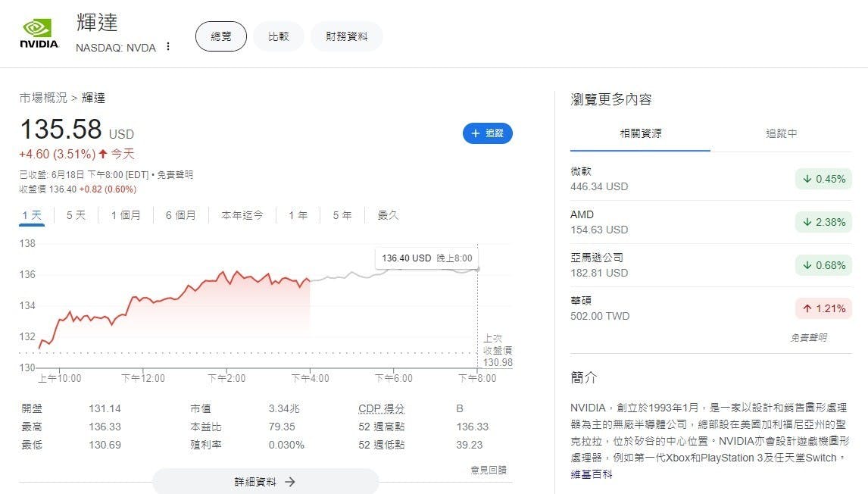Click the 微軟 0.45% change badge

pyautogui.click(x=824, y=179)
